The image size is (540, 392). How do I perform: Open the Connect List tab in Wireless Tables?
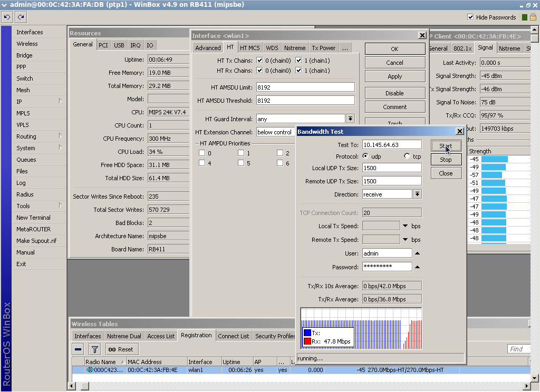pos(233,336)
